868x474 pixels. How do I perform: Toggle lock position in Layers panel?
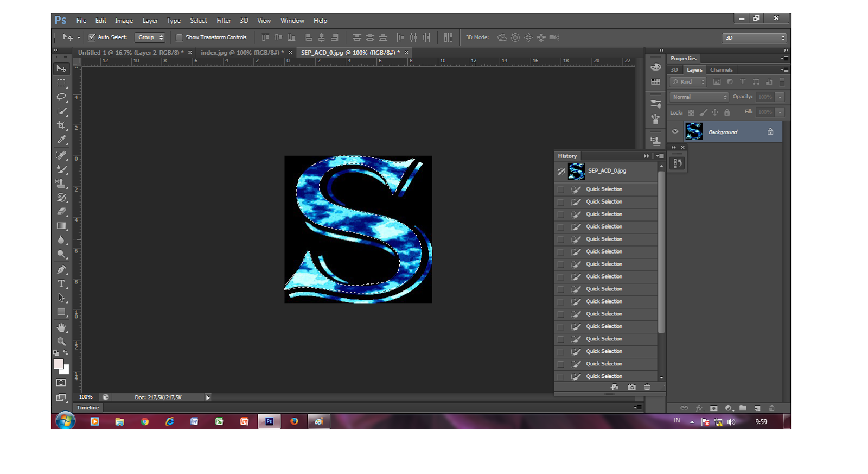tap(715, 112)
